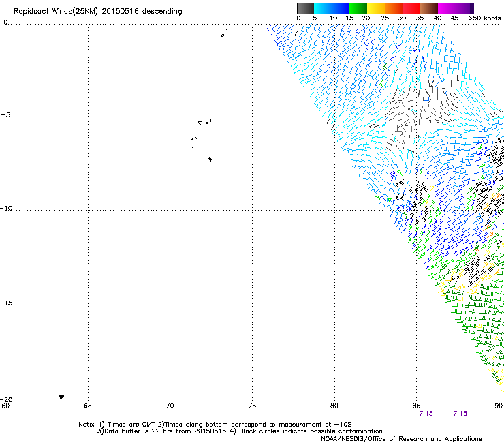Viewport: 504px width, 443px height.
Task: Click the legend '40' knots tick label
Action: coord(437,18)
